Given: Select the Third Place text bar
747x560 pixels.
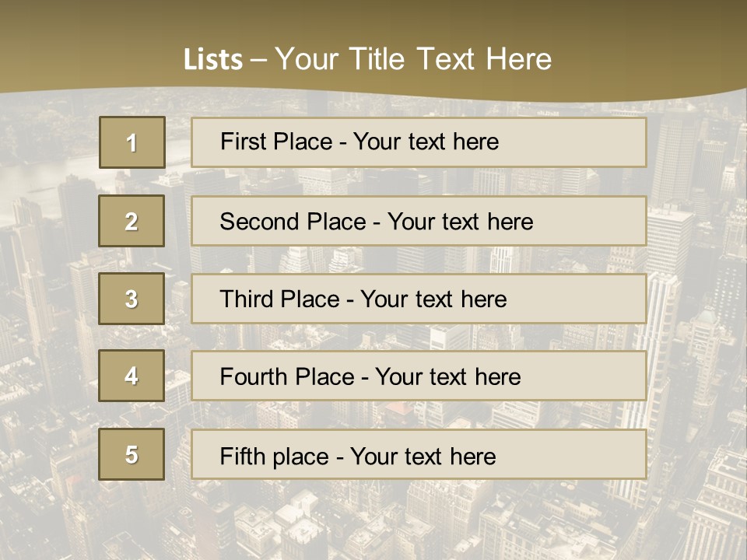Looking at the screenshot, I should pos(419,299).
